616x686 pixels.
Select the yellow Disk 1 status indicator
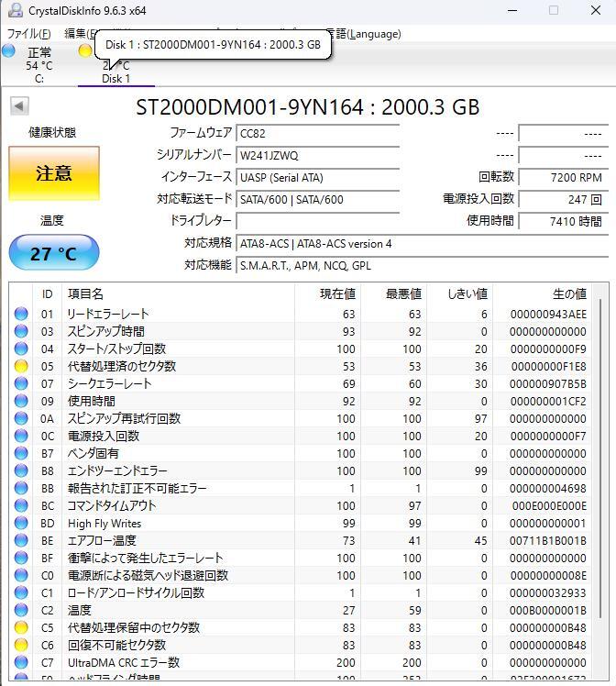(85, 50)
